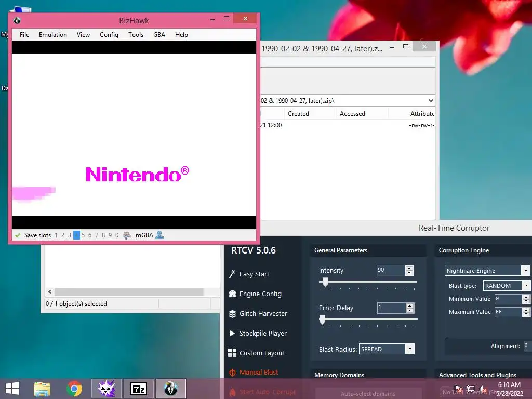Select the highlighted save slot 4
Viewport: 532px width, 399px height.
click(76, 235)
